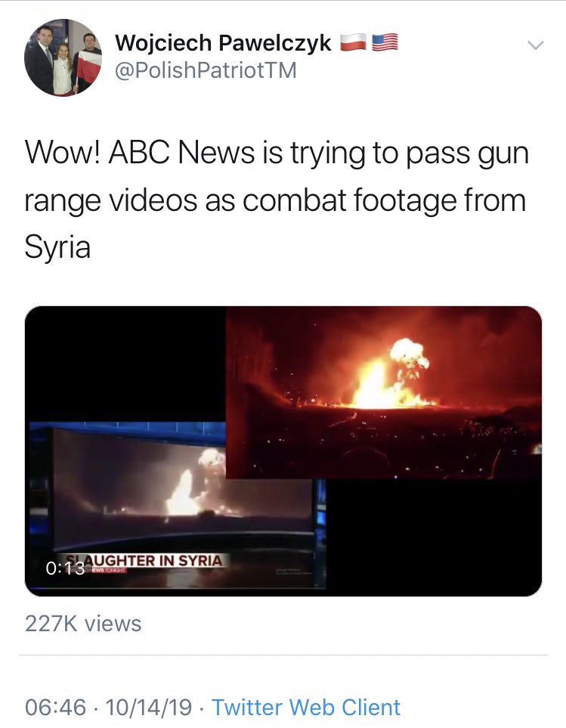Open Wojciech Pawelczyk's profile avatar photo
This screenshot has height=728, width=566.
(63, 57)
